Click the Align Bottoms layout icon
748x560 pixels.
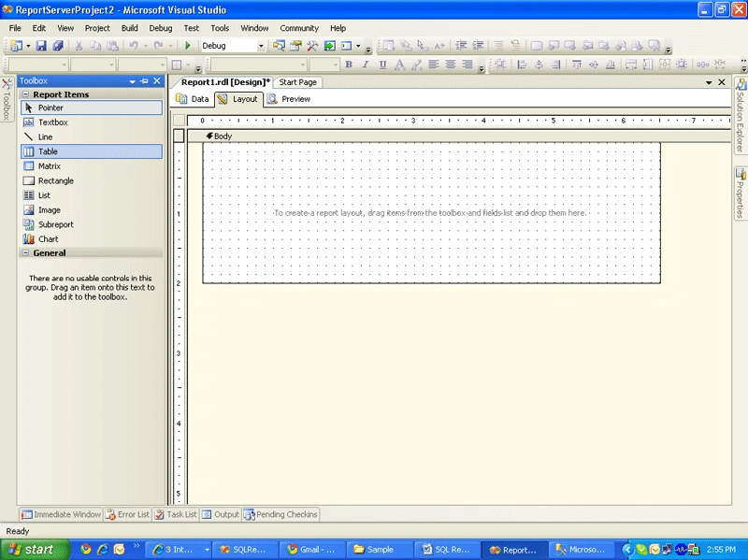click(x=611, y=65)
